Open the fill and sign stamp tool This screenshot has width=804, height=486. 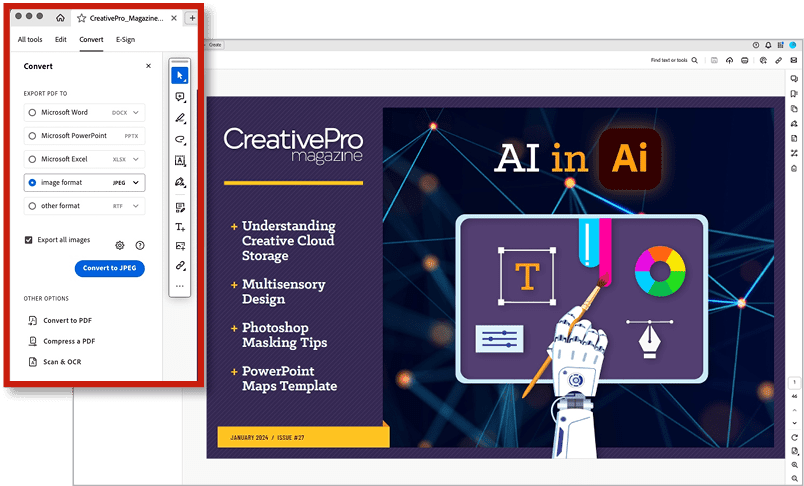coord(179,181)
